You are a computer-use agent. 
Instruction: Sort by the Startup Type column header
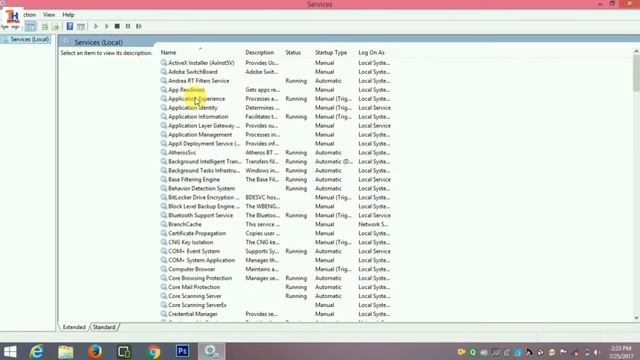coord(331,53)
